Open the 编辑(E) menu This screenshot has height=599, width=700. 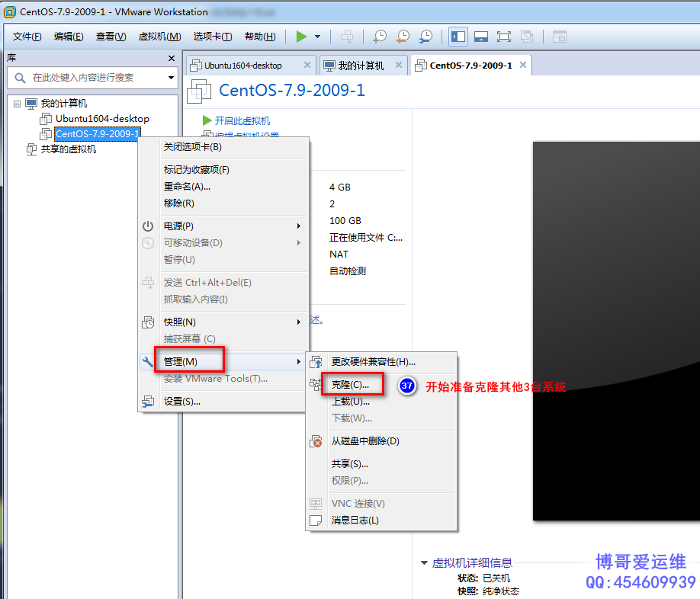click(x=69, y=37)
